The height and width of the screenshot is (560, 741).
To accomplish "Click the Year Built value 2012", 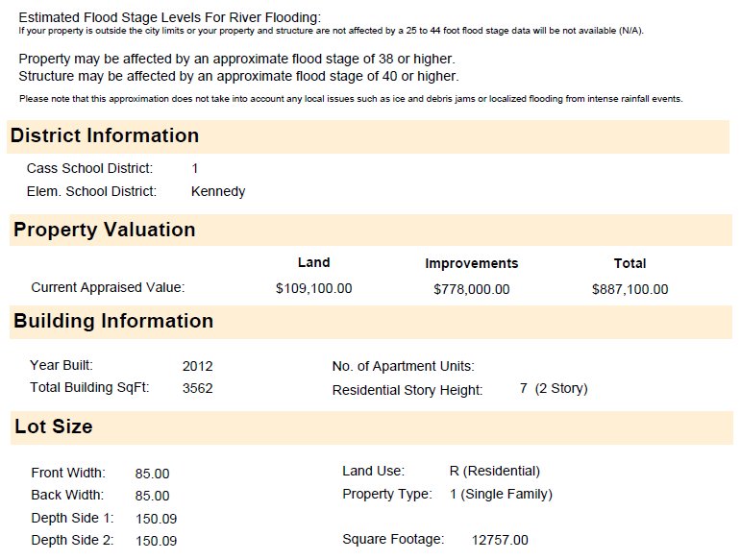I will click(x=198, y=366).
